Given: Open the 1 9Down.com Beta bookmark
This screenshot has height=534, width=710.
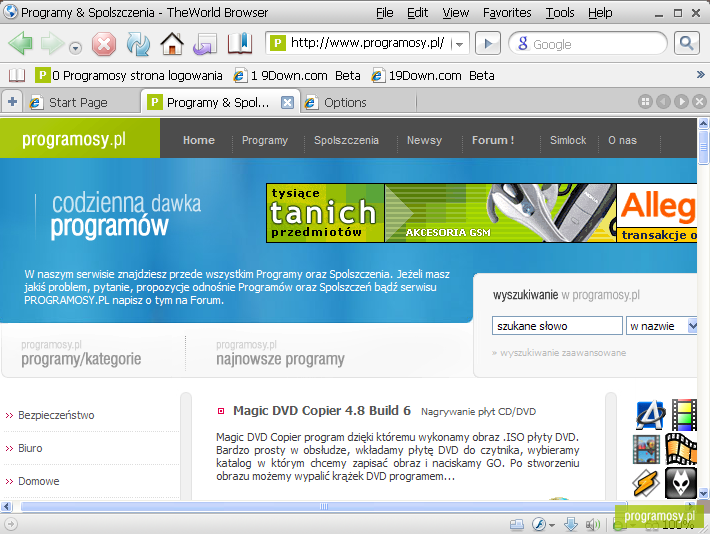Looking at the screenshot, I should (297, 75).
